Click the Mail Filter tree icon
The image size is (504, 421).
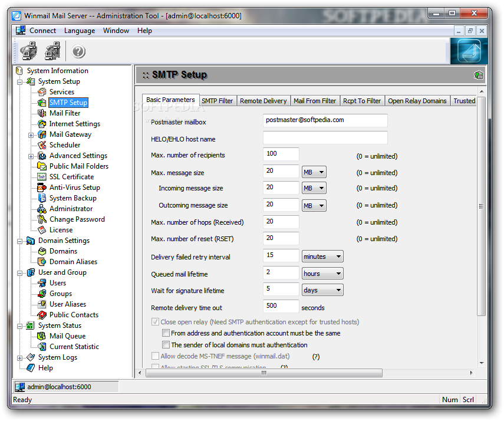[x=42, y=113]
